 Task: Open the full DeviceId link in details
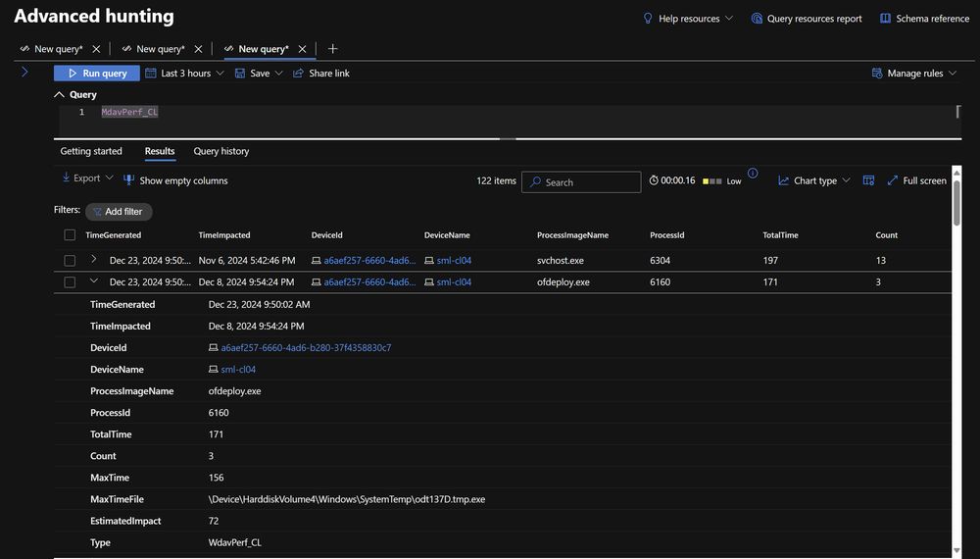(306, 347)
